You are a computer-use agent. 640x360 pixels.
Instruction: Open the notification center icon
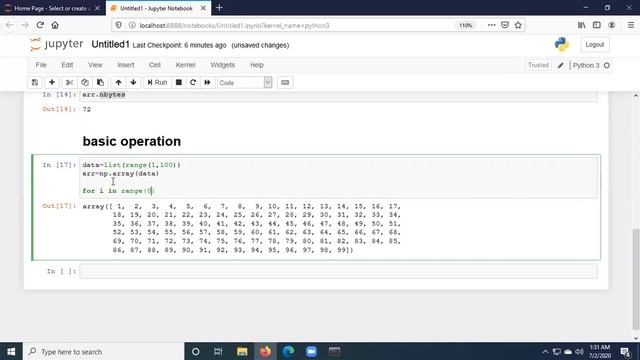point(625,351)
